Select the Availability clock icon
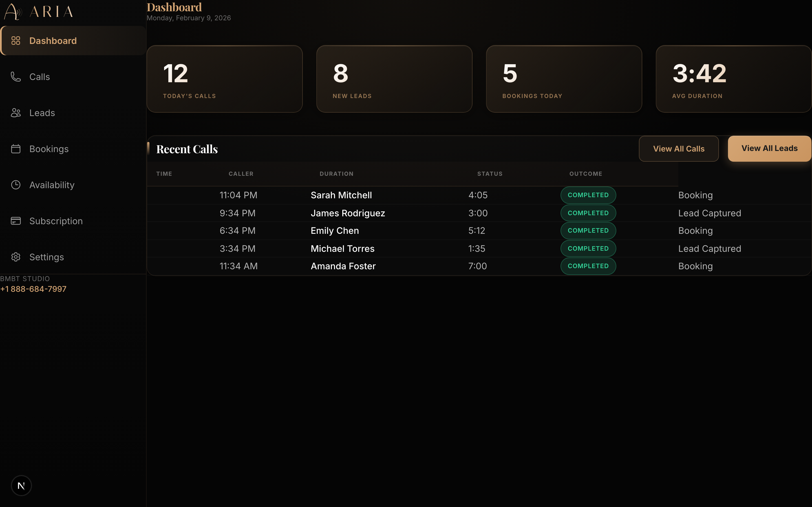Viewport: 812px width, 507px height. pyautogui.click(x=16, y=185)
